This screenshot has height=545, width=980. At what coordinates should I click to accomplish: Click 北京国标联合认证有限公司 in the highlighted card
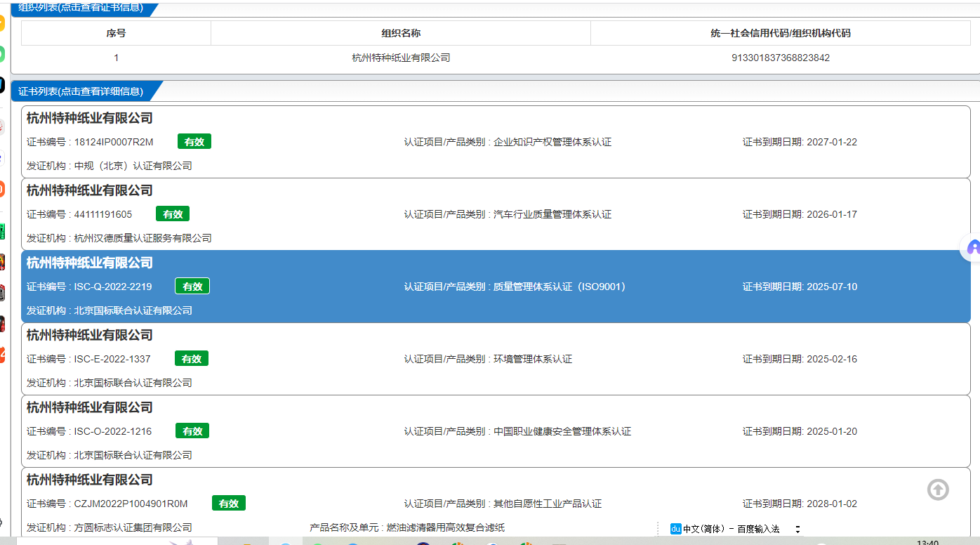[133, 310]
